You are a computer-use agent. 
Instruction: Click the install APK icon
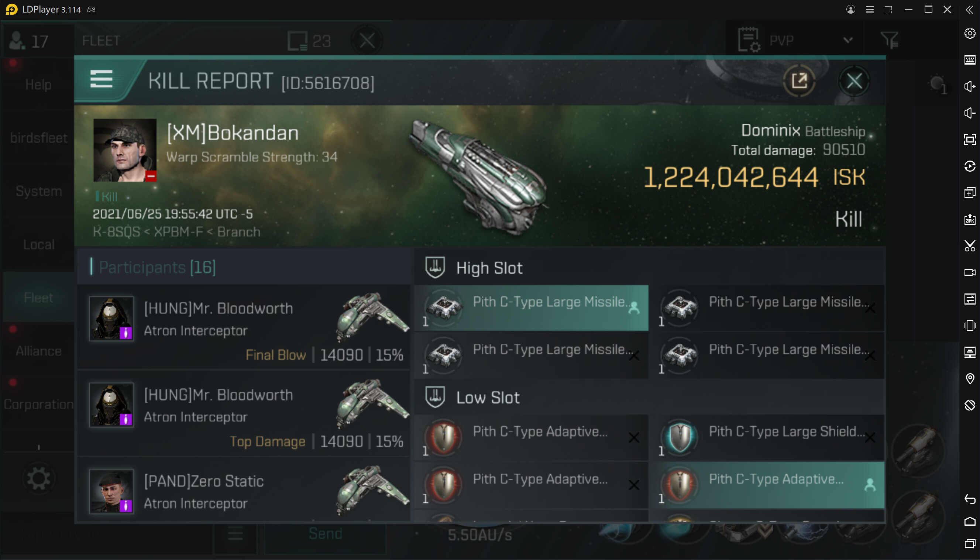969,220
